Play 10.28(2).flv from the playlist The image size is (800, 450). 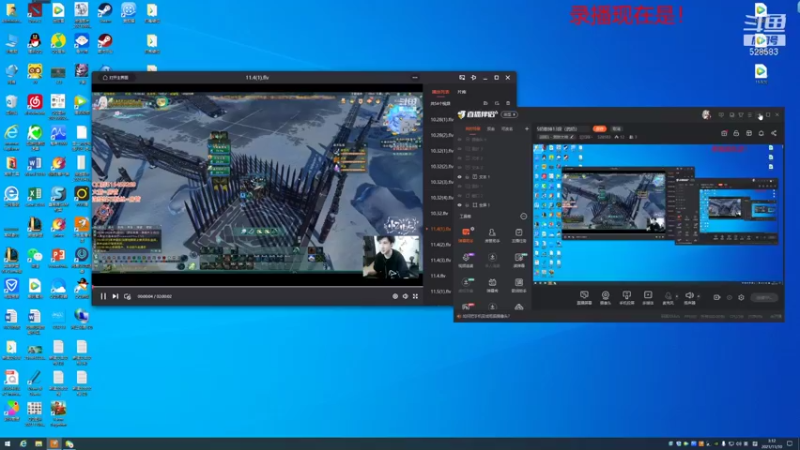point(442,135)
